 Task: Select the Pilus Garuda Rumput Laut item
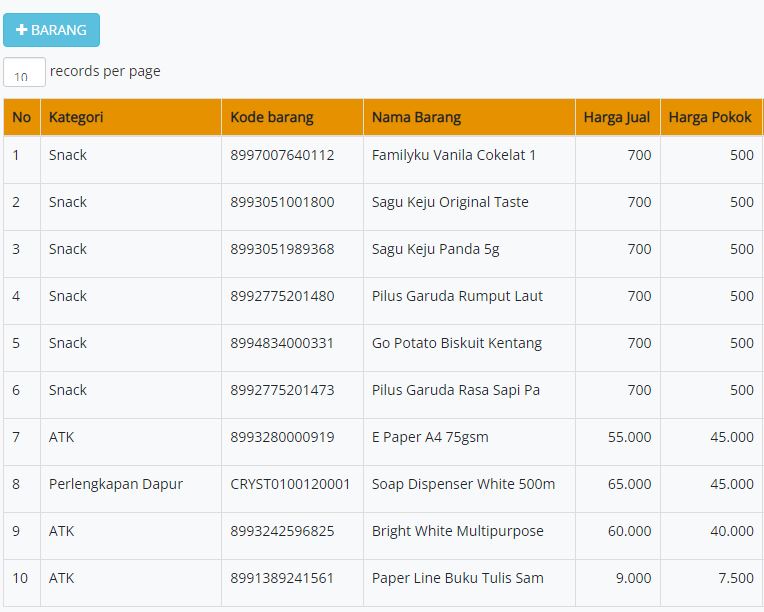point(457,296)
